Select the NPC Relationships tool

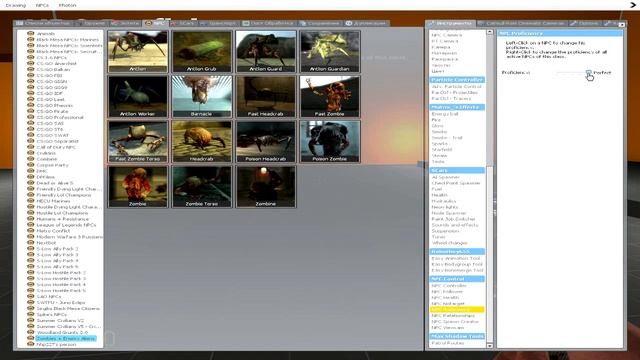(x=453, y=316)
